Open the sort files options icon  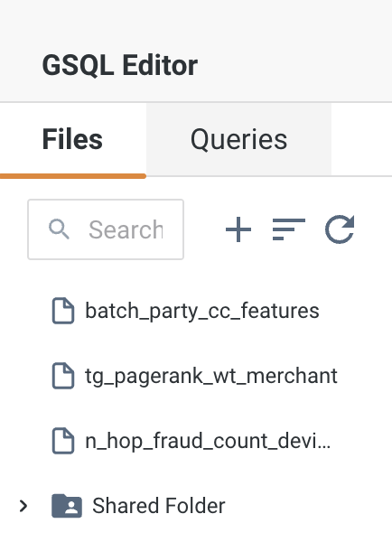pyautogui.click(x=289, y=229)
